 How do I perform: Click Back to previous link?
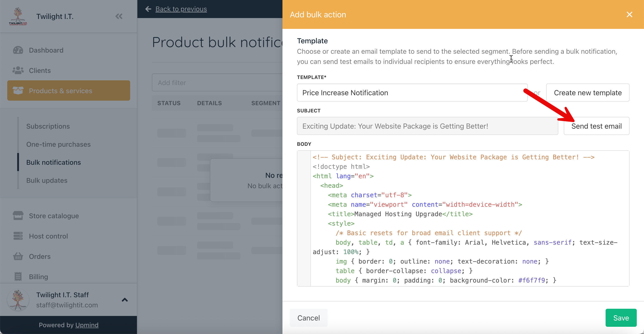tap(181, 9)
